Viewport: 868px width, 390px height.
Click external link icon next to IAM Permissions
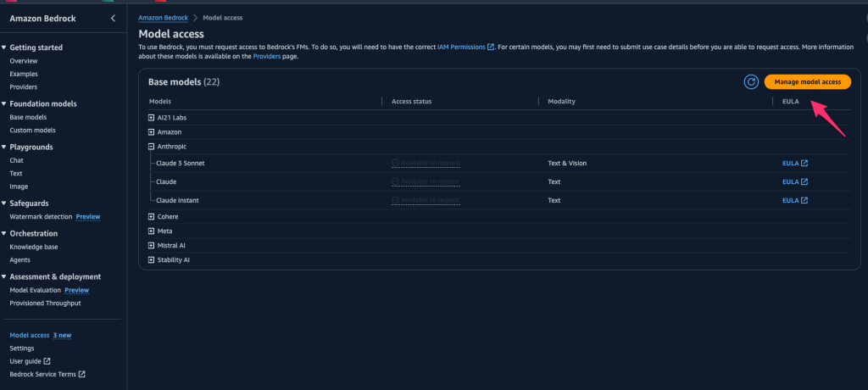[491, 47]
